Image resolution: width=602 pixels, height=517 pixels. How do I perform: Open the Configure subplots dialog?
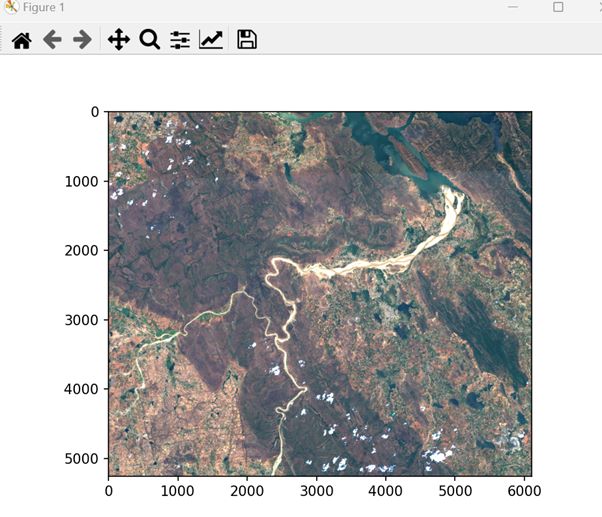click(180, 40)
